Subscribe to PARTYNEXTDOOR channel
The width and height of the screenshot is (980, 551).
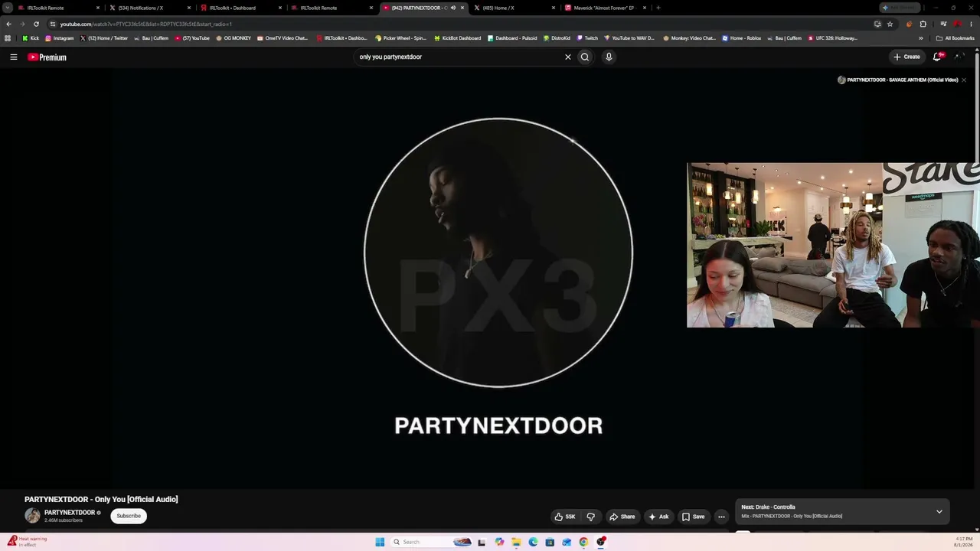(x=129, y=516)
